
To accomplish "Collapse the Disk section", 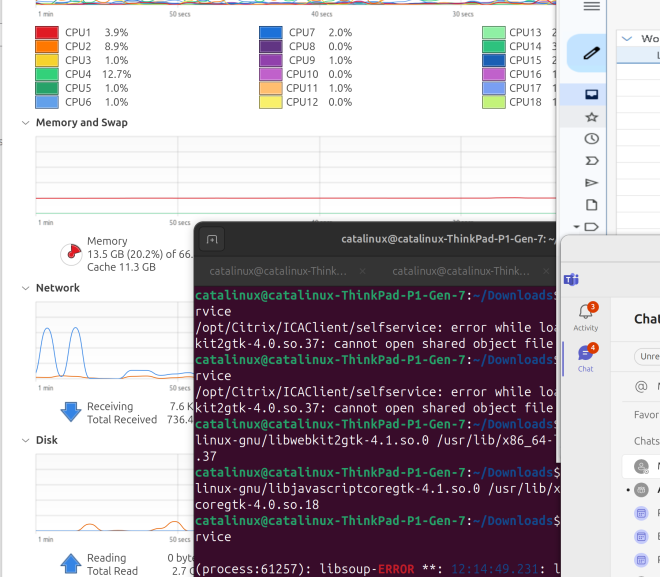I will point(26,441).
